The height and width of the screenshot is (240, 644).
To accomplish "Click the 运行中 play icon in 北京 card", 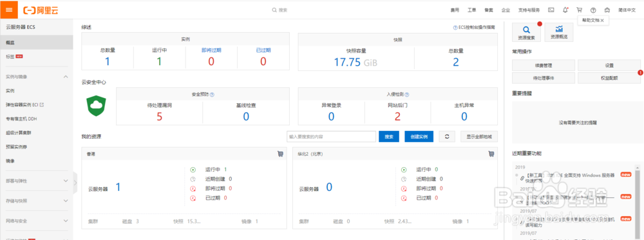I will [x=404, y=169].
